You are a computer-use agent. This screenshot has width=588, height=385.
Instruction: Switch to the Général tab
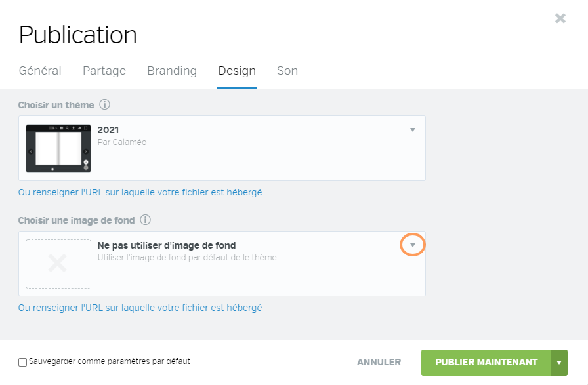pyautogui.click(x=40, y=71)
